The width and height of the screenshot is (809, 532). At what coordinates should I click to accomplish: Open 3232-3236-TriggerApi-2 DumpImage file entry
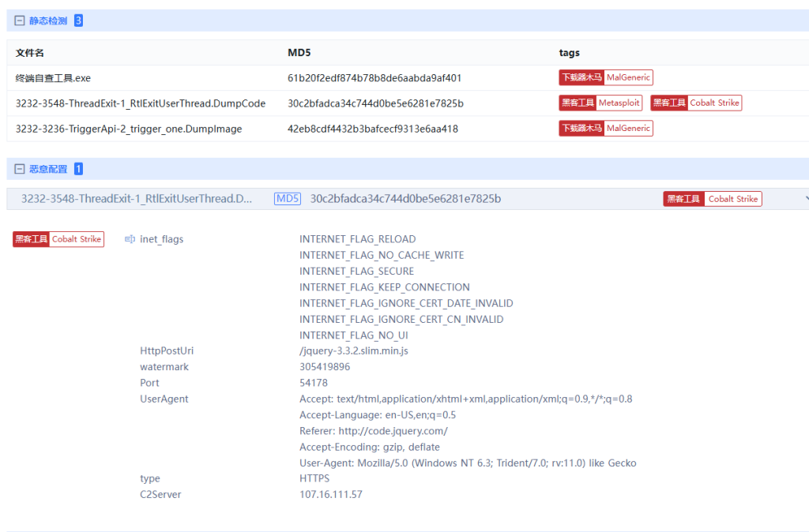[x=128, y=129]
